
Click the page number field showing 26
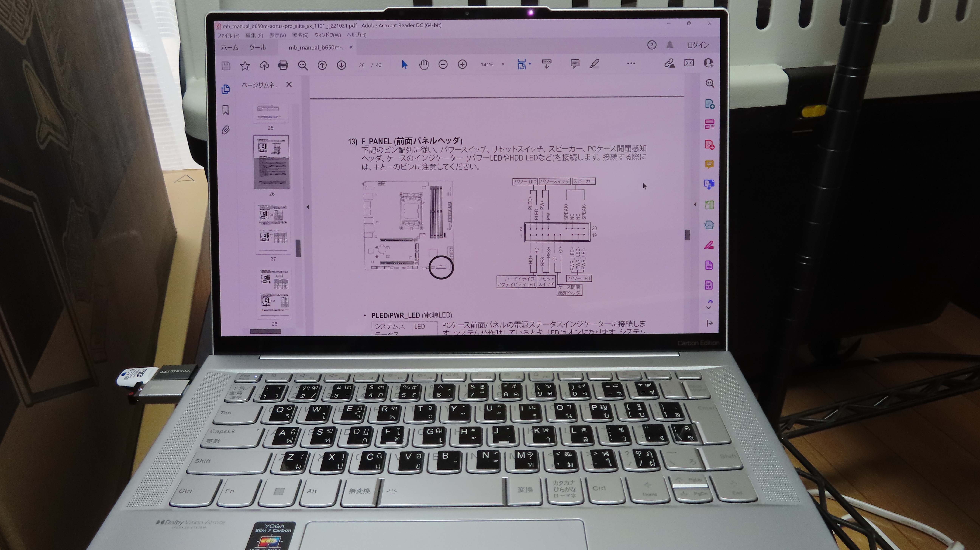(362, 65)
